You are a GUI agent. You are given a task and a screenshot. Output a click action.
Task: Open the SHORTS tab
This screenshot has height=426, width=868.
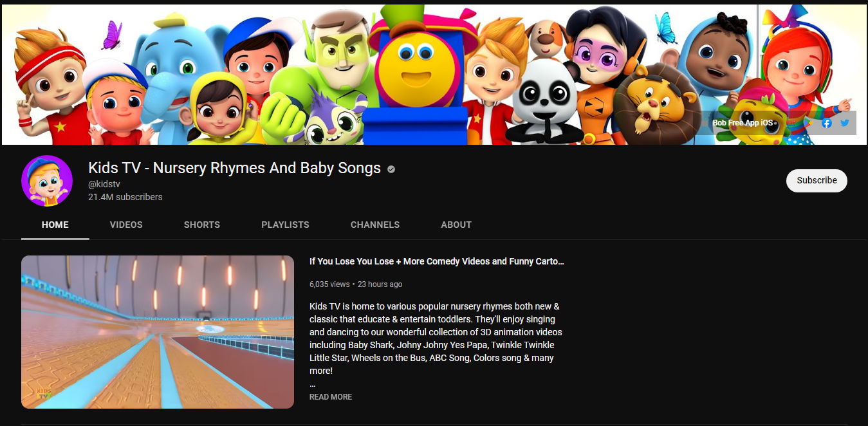click(x=202, y=225)
